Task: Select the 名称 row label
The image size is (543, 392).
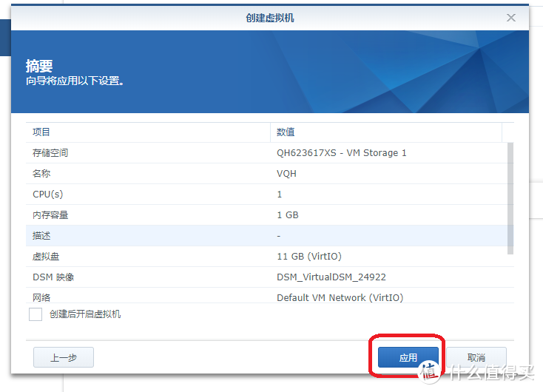Action: click(41, 173)
